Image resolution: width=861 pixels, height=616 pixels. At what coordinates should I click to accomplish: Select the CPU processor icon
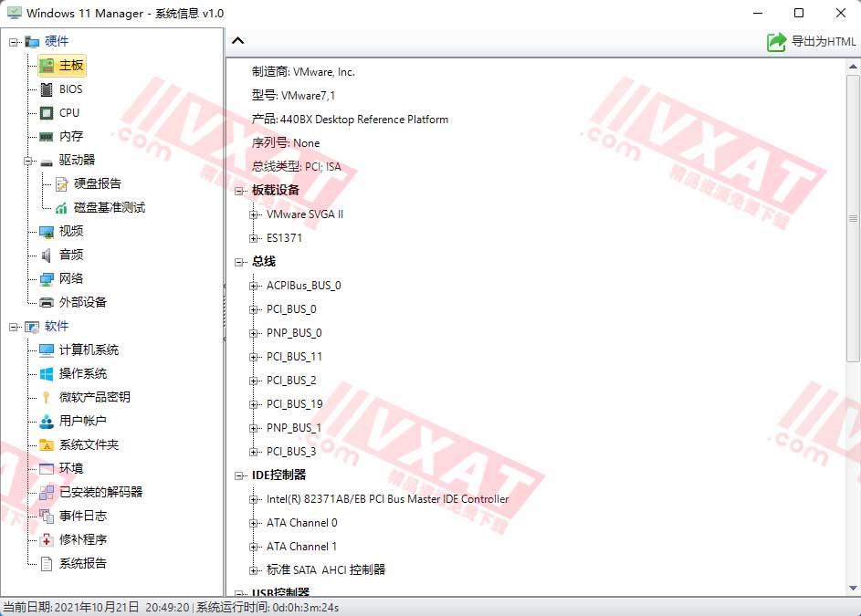pos(47,112)
